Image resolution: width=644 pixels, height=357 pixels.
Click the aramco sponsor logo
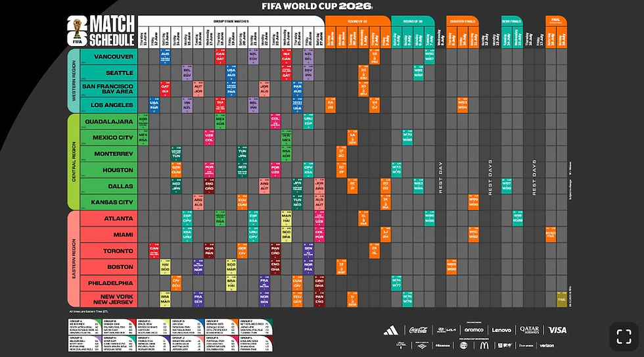pos(474,329)
